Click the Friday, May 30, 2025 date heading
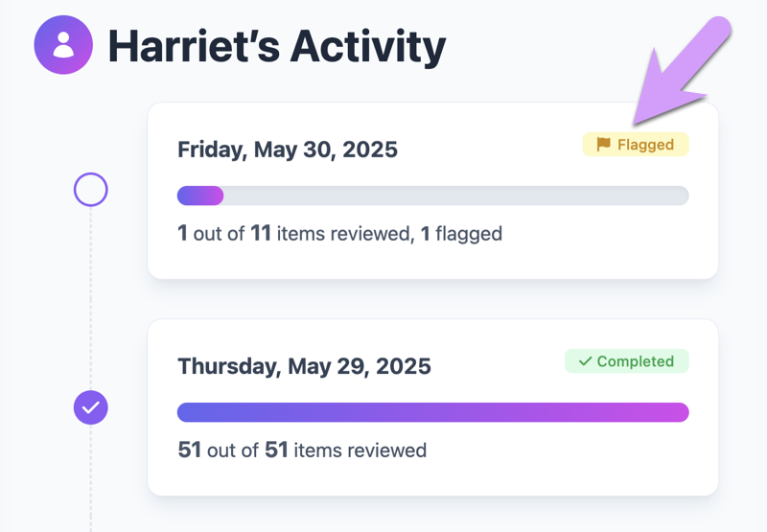The width and height of the screenshot is (767, 532). [x=288, y=150]
